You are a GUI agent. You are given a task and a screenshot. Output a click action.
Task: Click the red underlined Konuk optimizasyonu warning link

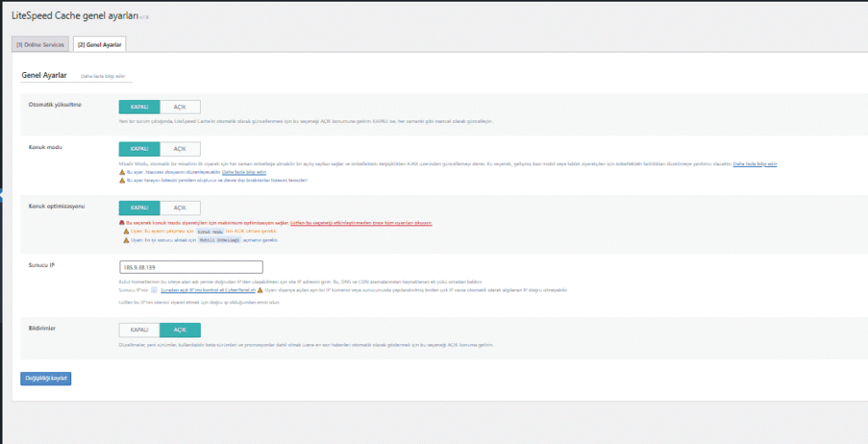[361, 223]
